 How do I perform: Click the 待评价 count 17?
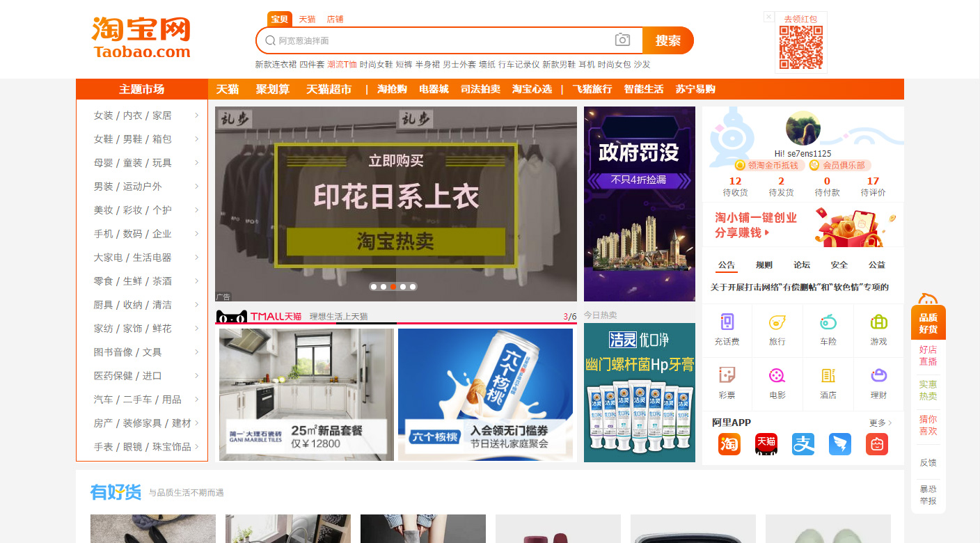(x=873, y=181)
